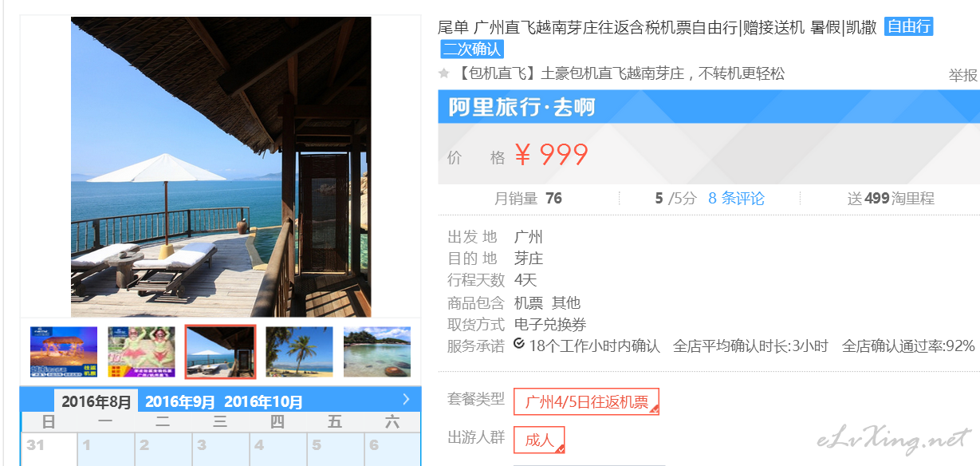Select the beach hut night thumbnail
This screenshot has width=980, height=466.
64,352
